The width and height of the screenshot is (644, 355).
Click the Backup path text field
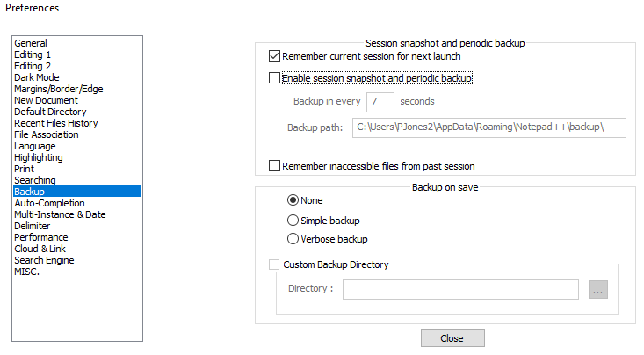(488, 128)
